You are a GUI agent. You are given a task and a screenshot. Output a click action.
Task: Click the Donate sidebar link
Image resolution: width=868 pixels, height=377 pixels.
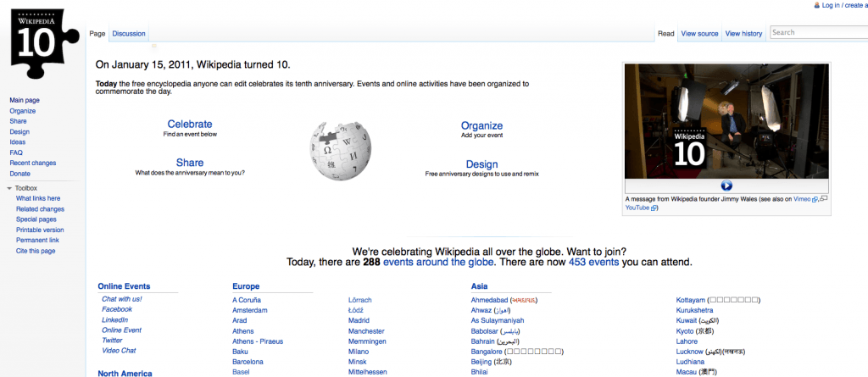click(20, 174)
